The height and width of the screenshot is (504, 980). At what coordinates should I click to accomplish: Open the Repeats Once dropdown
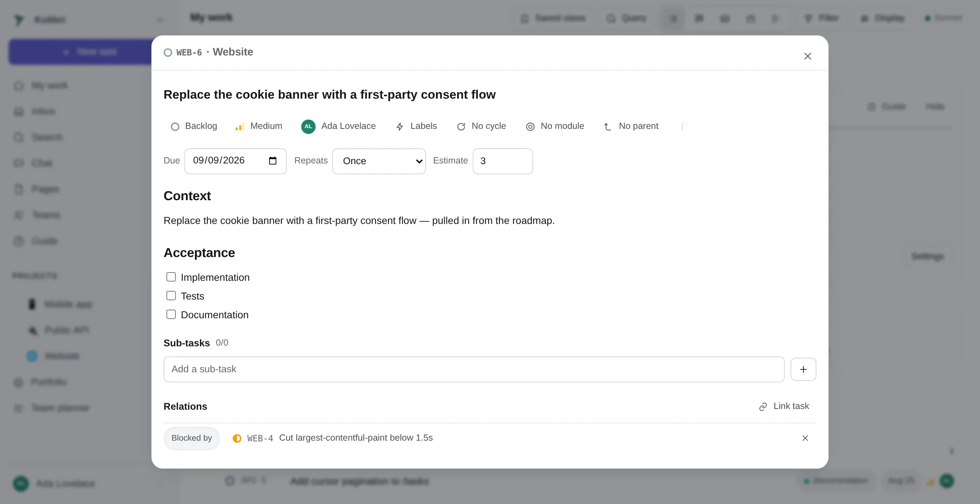(x=379, y=161)
